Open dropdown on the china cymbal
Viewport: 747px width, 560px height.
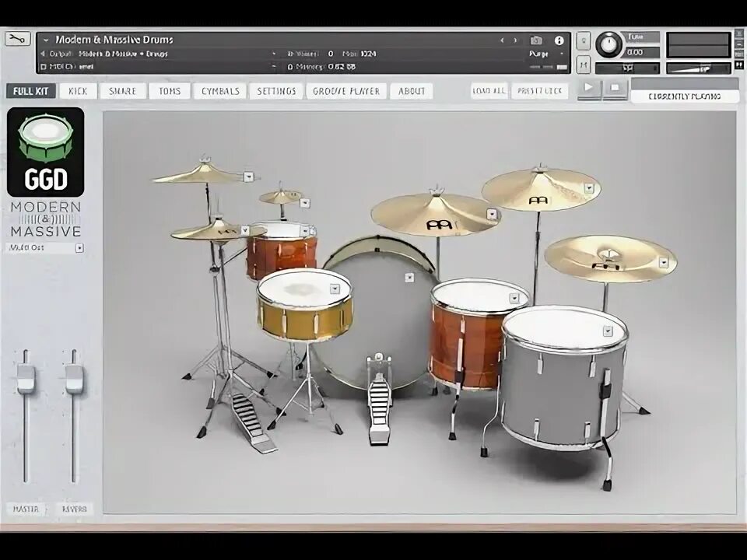(664, 262)
